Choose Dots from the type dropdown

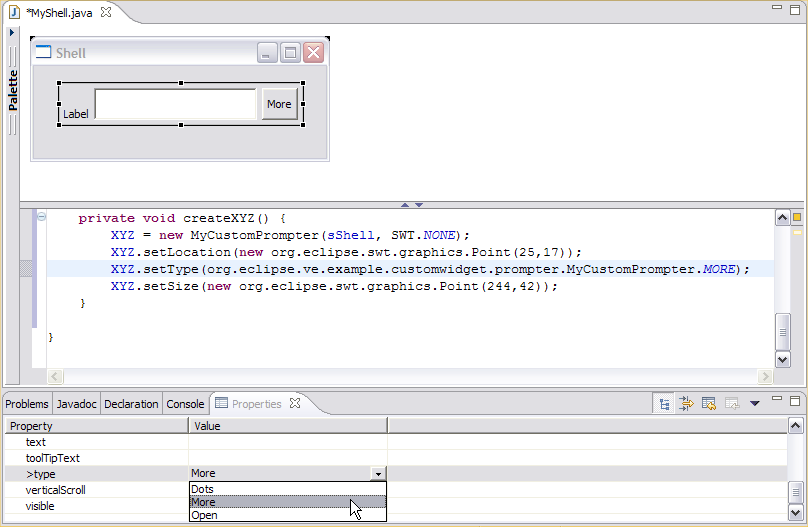coord(288,489)
